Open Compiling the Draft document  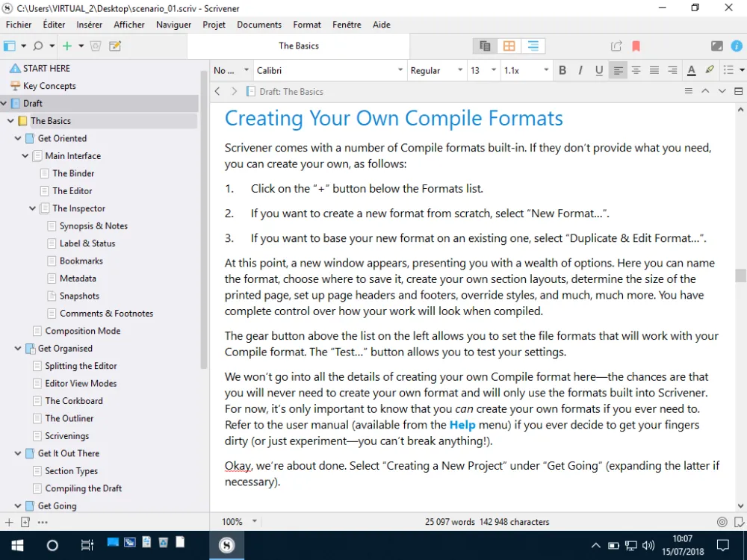84,488
